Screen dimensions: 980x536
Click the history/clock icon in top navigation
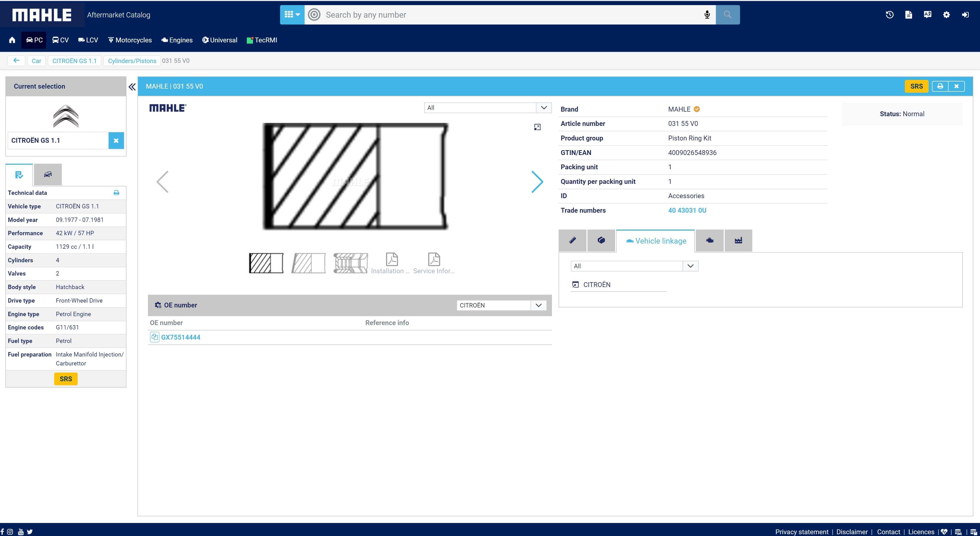(890, 15)
